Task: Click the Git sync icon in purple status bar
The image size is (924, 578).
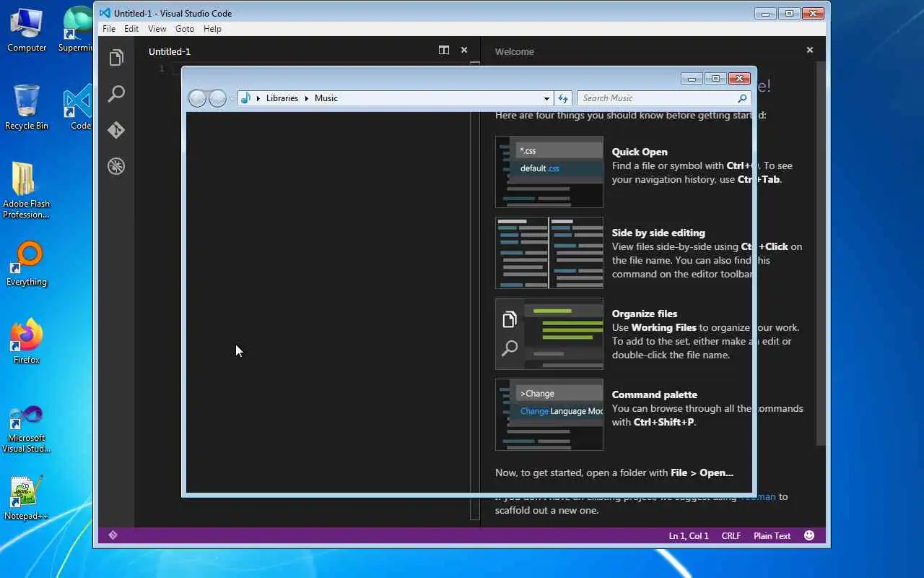Action: [113, 535]
